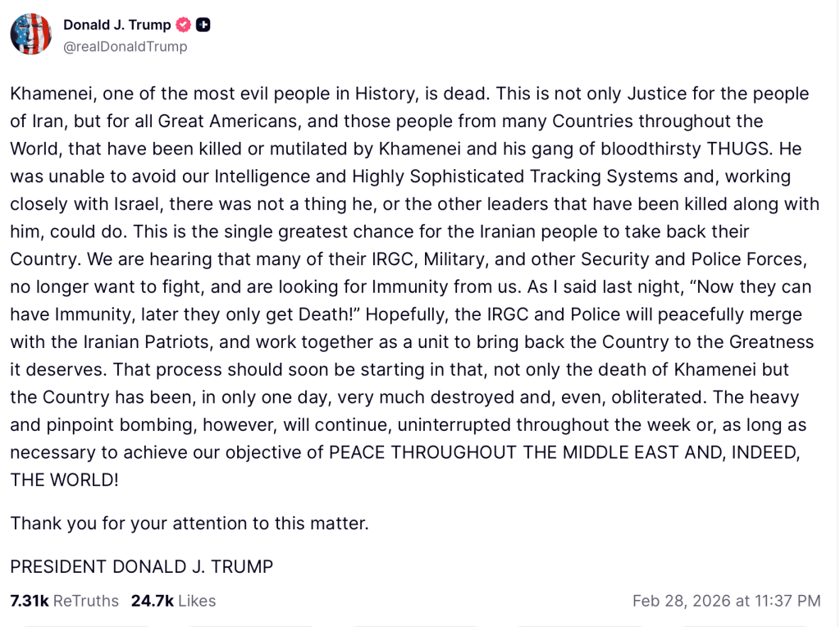Open the Feb 28, 2026 timestamp link

point(727,601)
